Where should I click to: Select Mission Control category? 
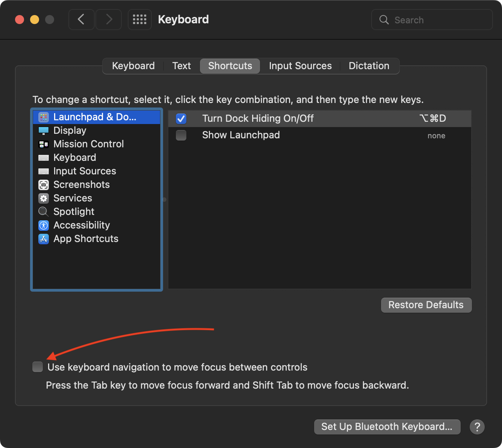[x=97, y=144]
